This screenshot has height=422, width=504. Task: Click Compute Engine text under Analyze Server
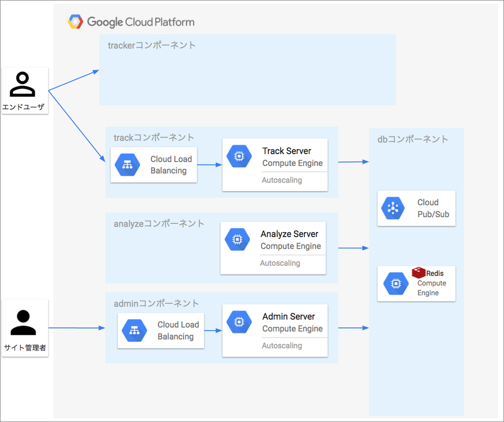[x=291, y=246]
